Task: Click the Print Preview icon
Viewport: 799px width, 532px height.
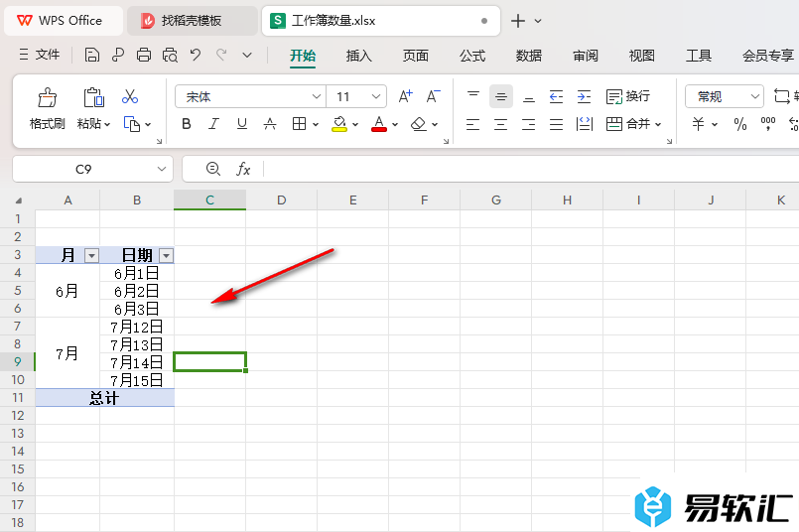Action: 170,55
